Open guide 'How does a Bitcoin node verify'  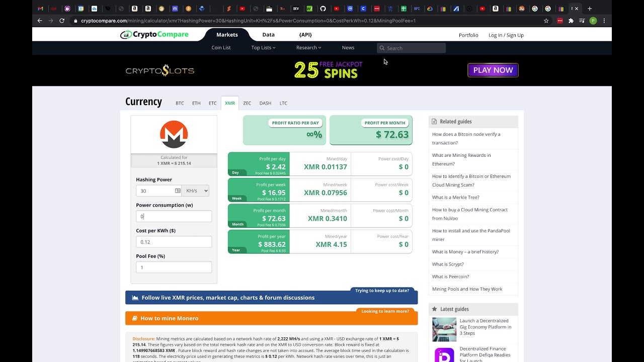[x=466, y=138]
